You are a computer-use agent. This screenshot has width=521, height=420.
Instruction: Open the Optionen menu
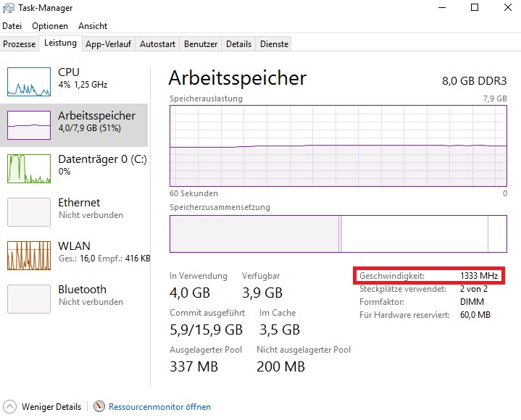[50, 26]
